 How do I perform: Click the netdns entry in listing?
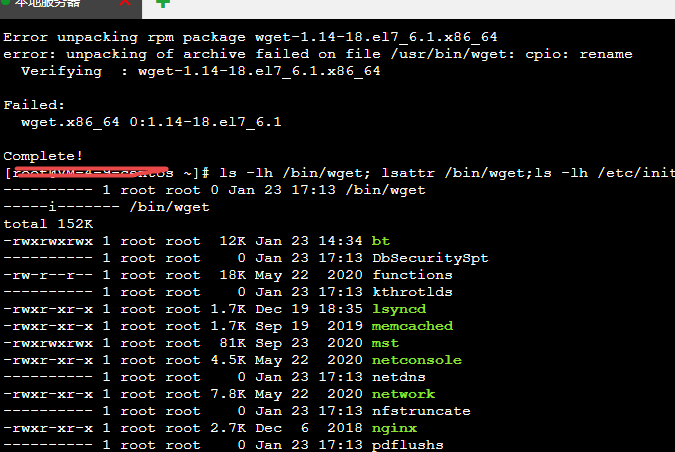click(399, 377)
